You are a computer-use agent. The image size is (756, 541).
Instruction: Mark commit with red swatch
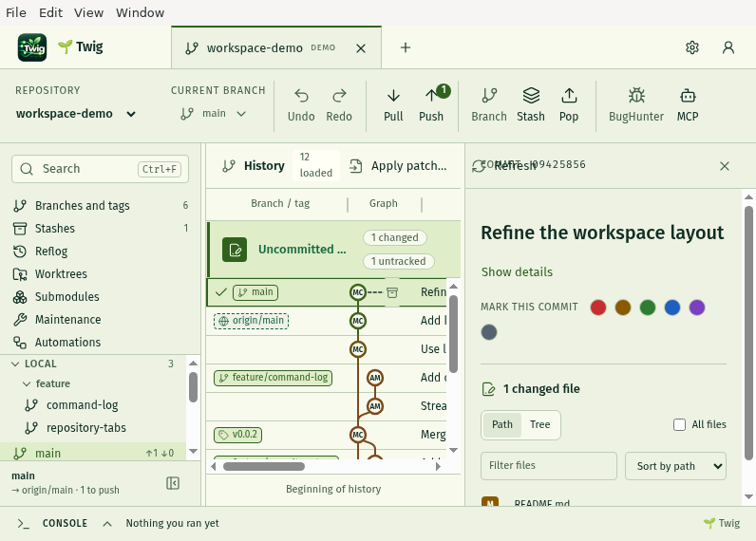pos(598,308)
